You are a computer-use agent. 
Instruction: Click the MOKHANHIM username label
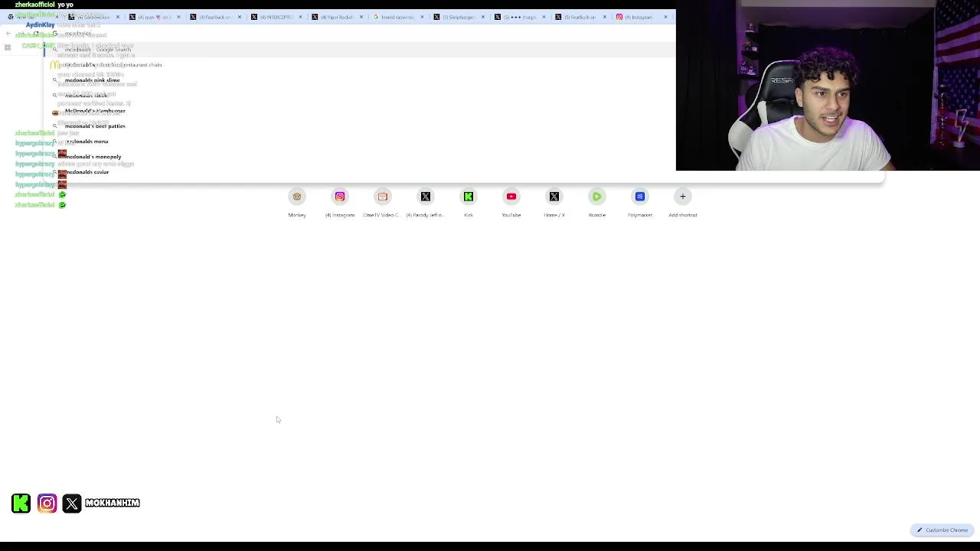[x=113, y=503]
